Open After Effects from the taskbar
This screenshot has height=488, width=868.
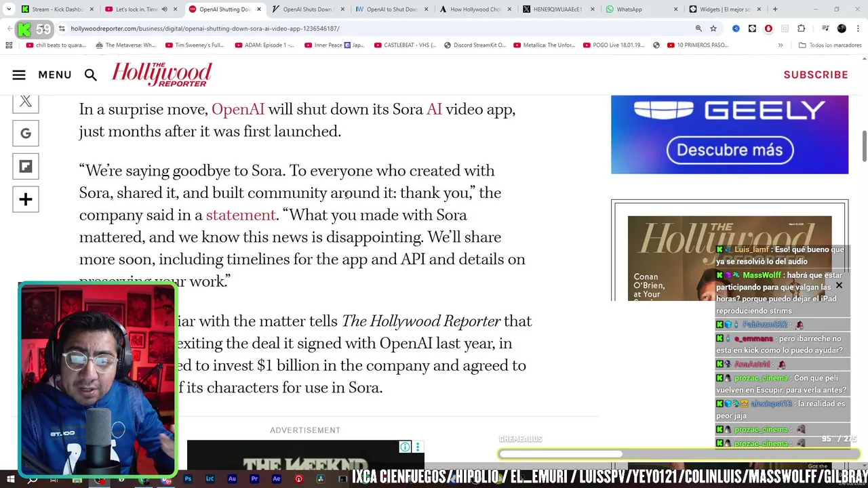(x=276, y=479)
